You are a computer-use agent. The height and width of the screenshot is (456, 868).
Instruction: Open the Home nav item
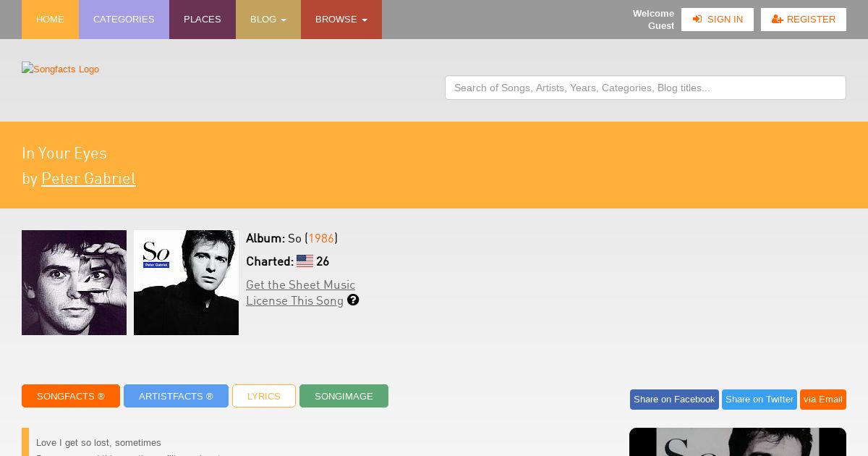click(50, 20)
